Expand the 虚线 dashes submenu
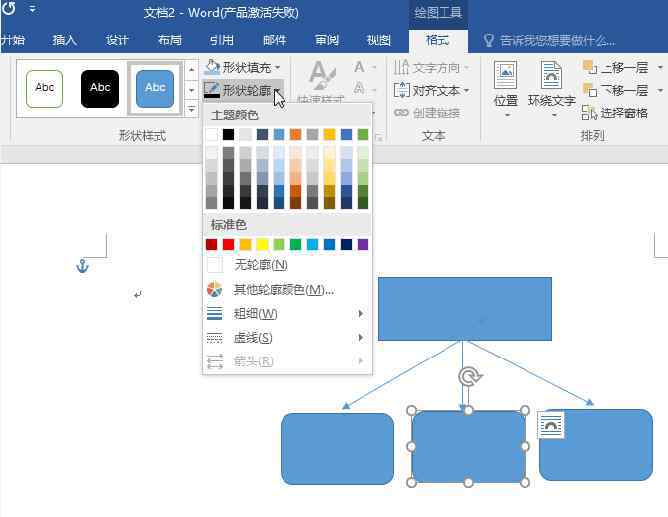The height and width of the screenshot is (517, 668). click(x=285, y=338)
